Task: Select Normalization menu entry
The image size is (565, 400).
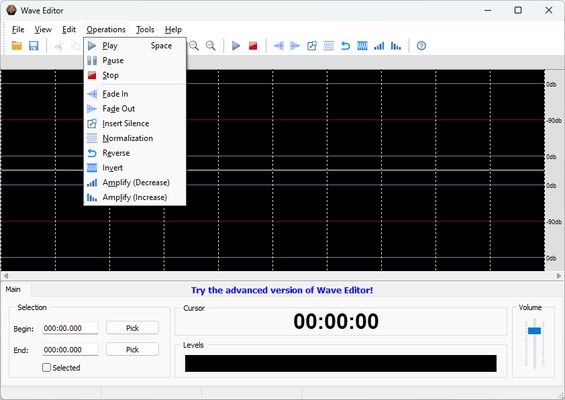Action: tap(135, 138)
